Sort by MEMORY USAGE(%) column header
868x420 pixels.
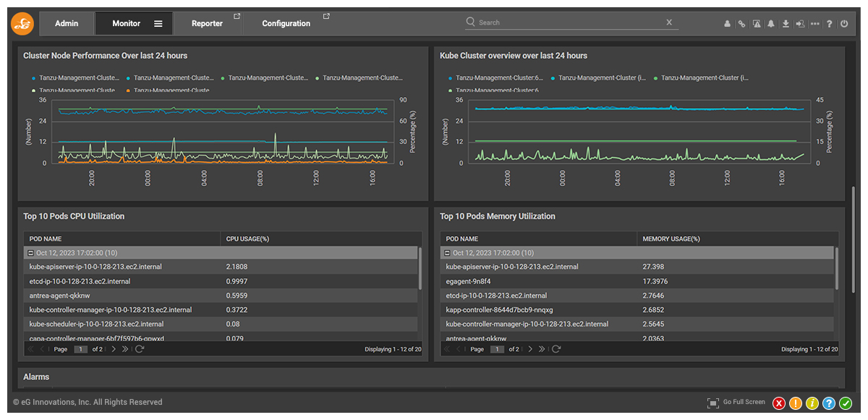(x=737, y=239)
